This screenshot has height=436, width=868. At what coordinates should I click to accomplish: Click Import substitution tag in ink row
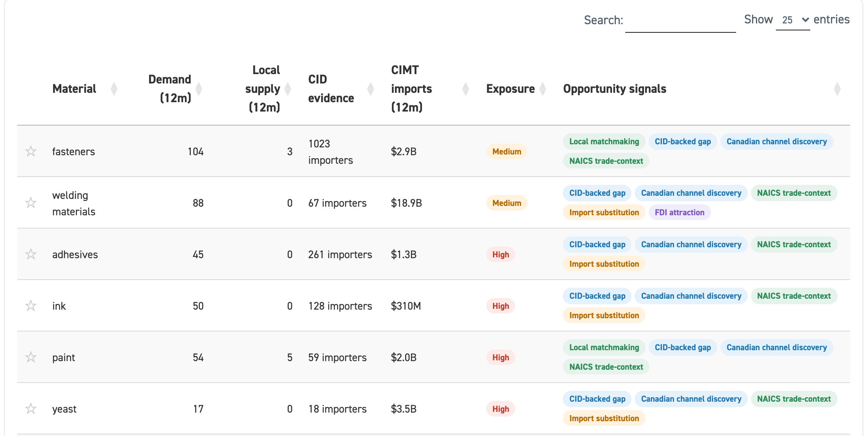click(x=604, y=315)
